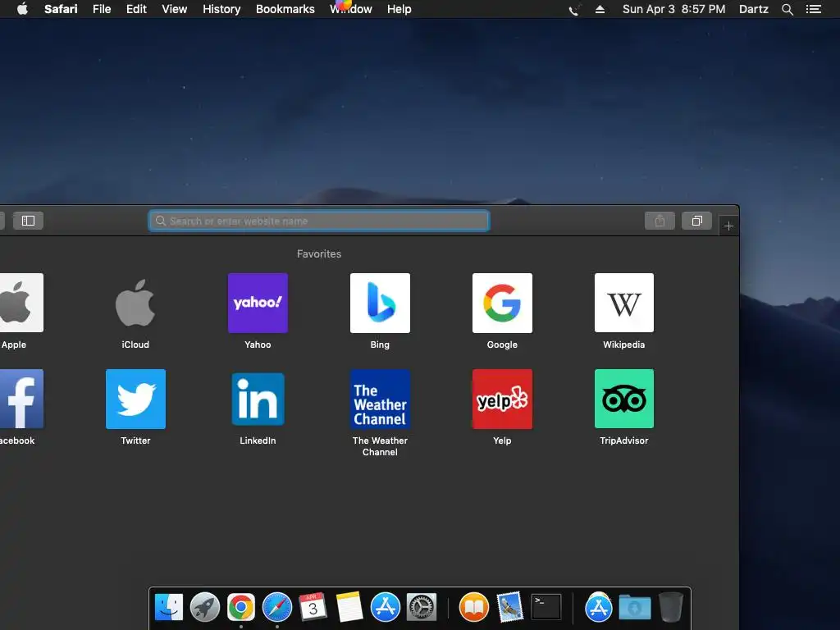Screen dimensions: 840x630
Task: Open the History menu
Action: tap(221, 9)
